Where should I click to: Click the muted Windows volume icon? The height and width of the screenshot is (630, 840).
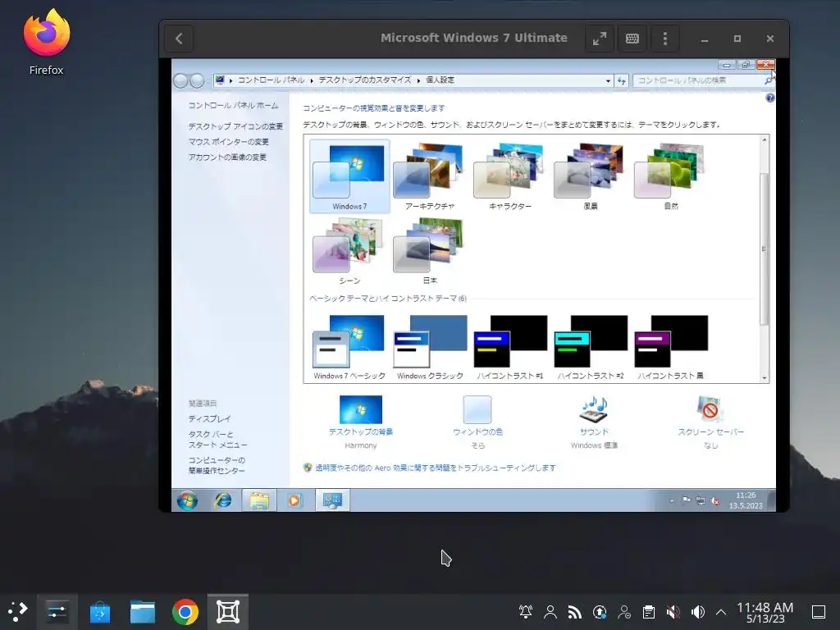coord(714,501)
